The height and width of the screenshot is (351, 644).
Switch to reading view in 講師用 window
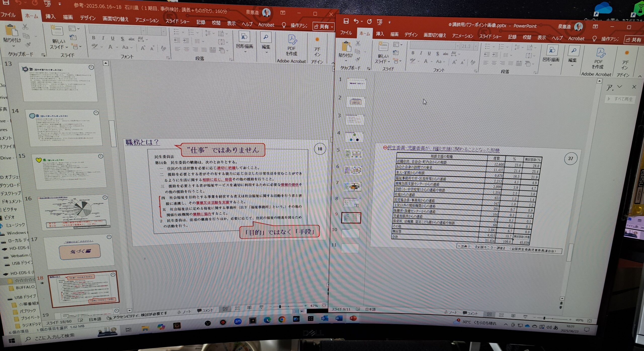pos(513,316)
